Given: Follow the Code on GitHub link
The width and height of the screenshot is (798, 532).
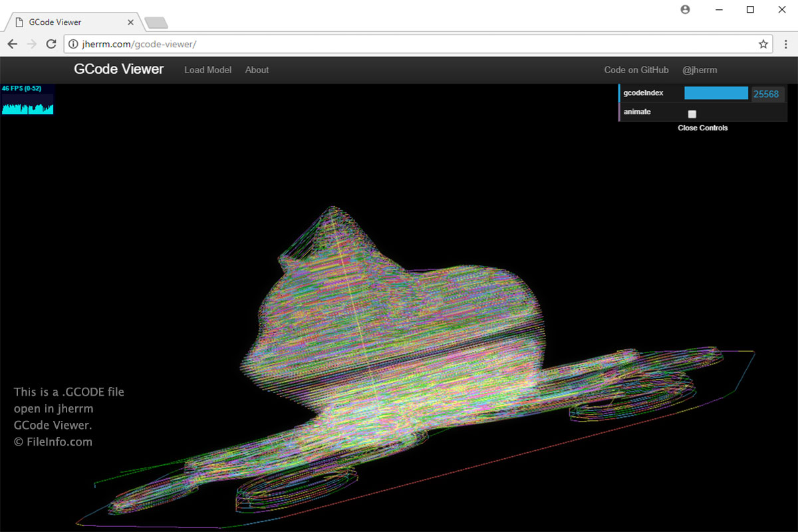Looking at the screenshot, I should (x=636, y=70).
